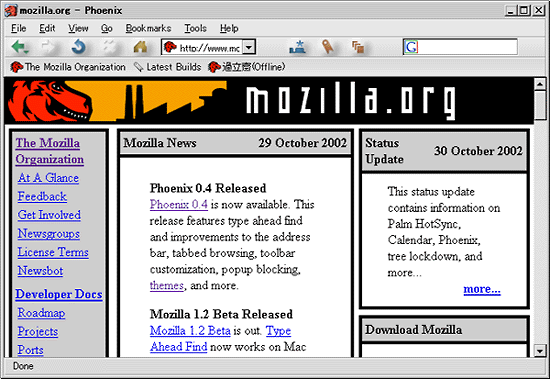
Task: Open the Ports link
Action: 31,350
